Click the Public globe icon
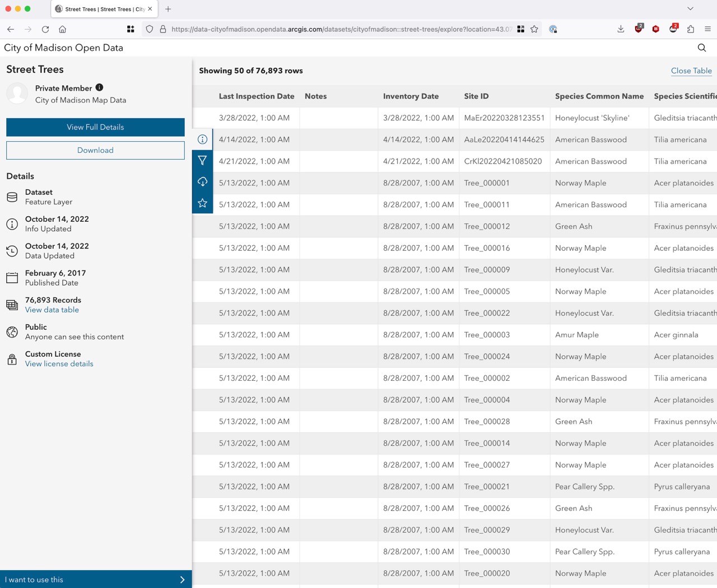The width and height of the screenshot is (717, 588). click(x=12, y=332)
